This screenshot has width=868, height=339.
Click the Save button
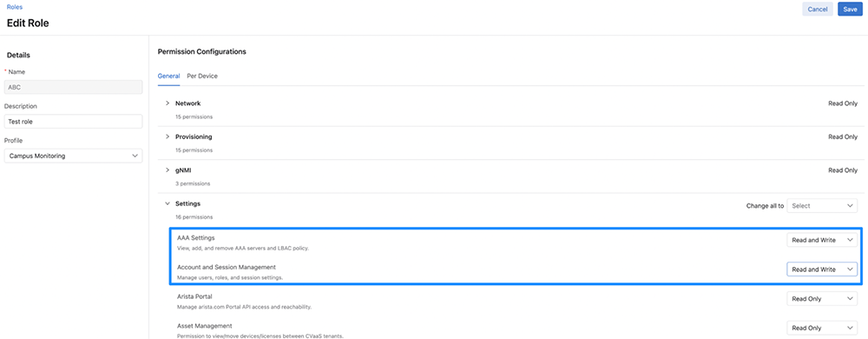(x=850, y=10)
